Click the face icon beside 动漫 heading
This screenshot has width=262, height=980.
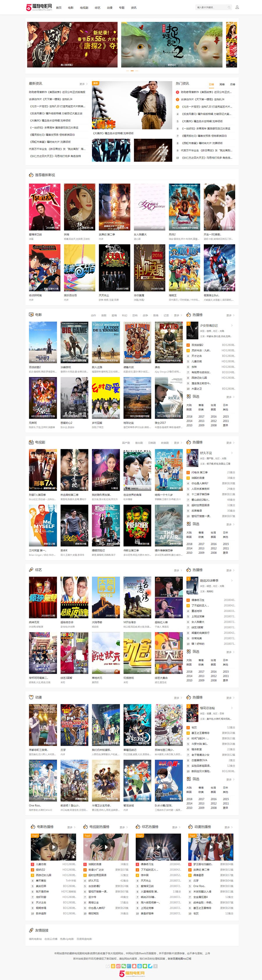coord(31,697)
